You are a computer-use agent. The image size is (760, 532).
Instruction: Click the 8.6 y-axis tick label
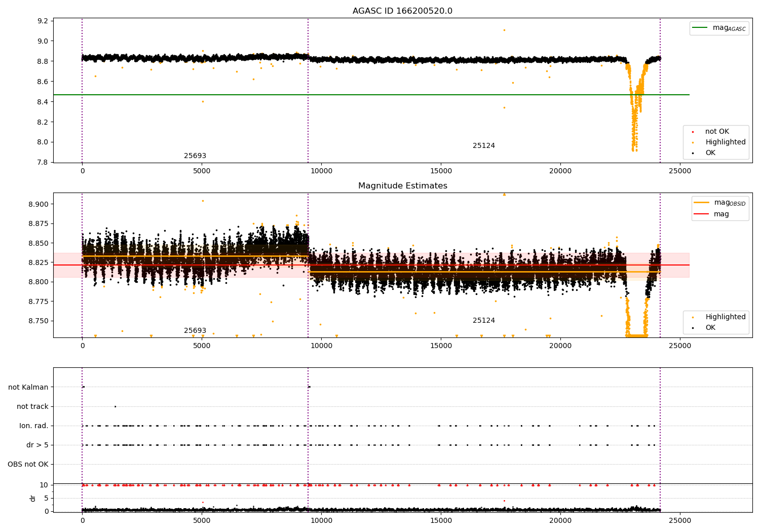(x=43, y=82)
